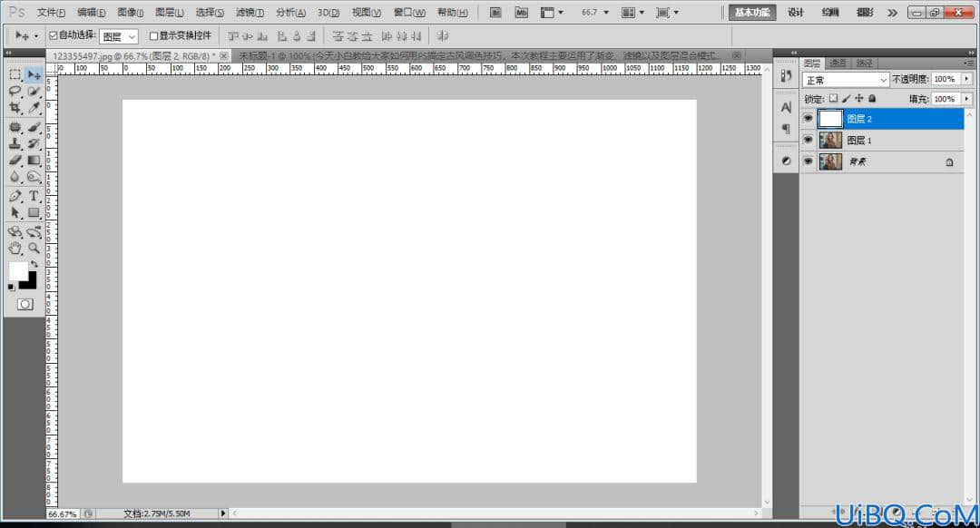
Task: Select the Gradient tool
Action: coord(34,160)
